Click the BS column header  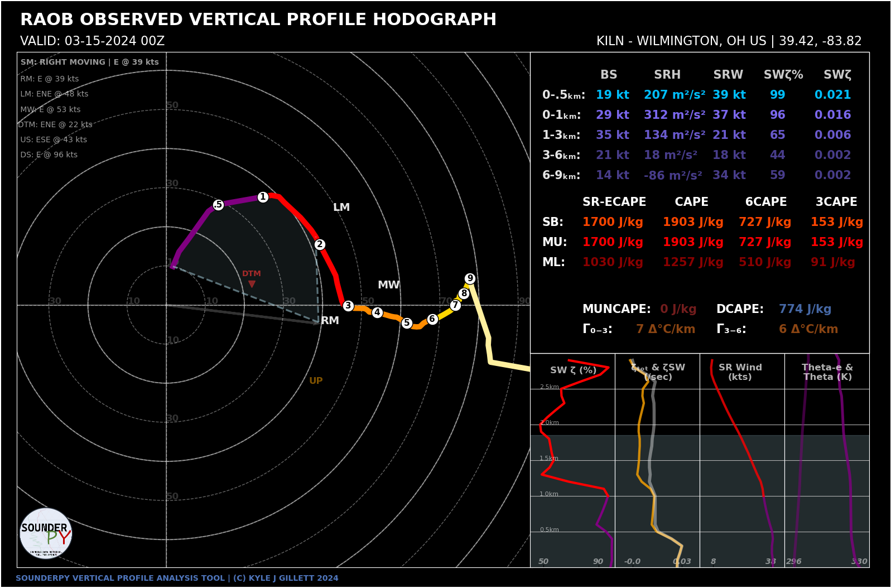click(x=609, y=75)
